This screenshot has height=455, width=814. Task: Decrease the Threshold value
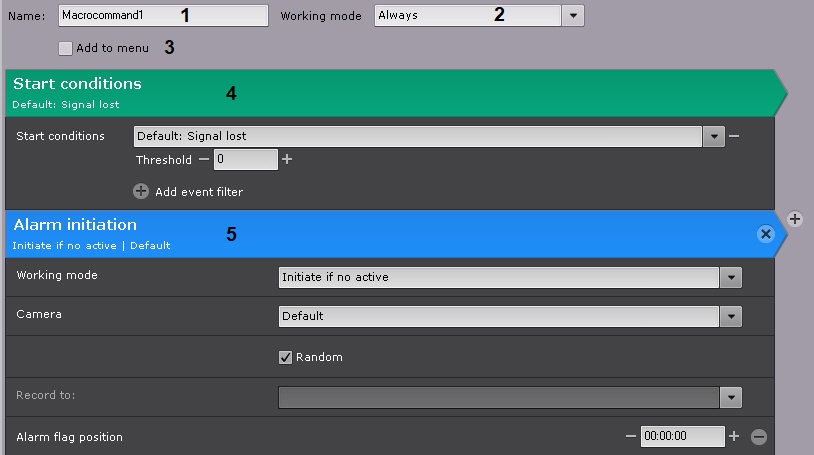coord(204,159)
